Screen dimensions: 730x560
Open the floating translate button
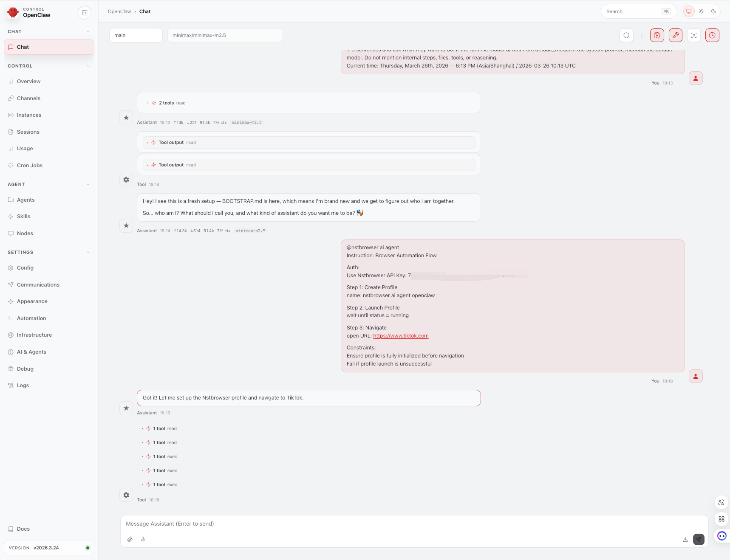pos(721,502)
